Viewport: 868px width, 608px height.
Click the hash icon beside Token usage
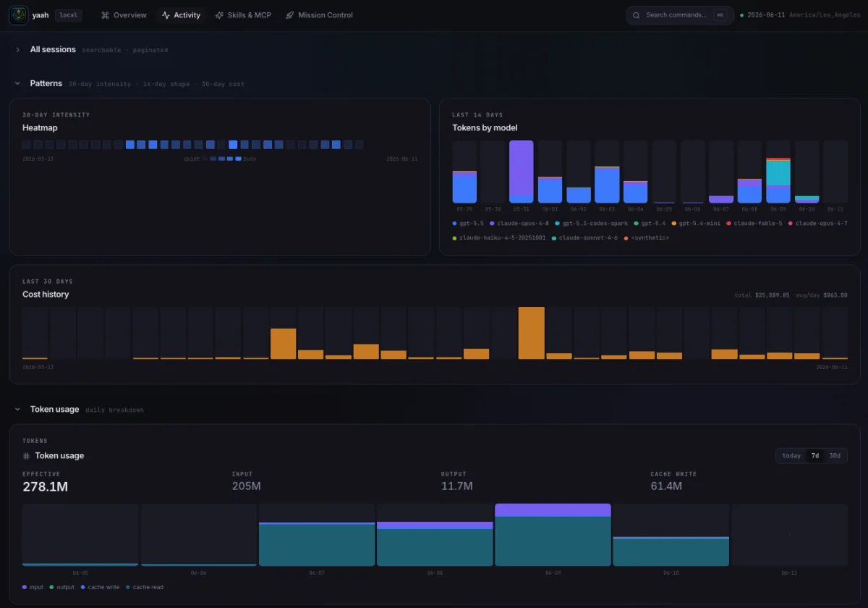(27, 456)
